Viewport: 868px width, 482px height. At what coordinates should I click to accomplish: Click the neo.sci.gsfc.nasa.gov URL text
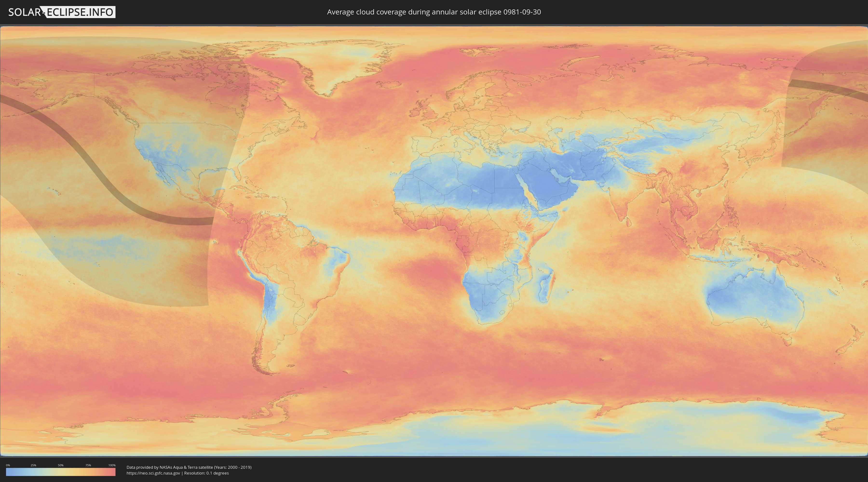point(153,473)
